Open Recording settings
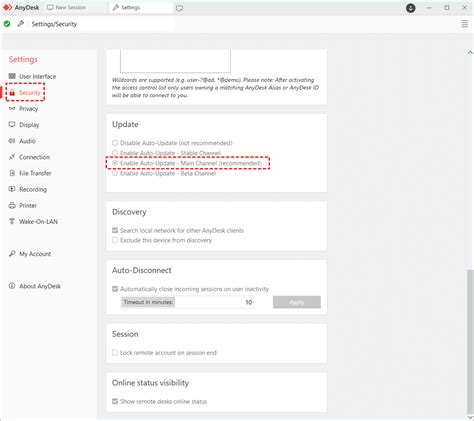The image size is (474, 421). 33,189
